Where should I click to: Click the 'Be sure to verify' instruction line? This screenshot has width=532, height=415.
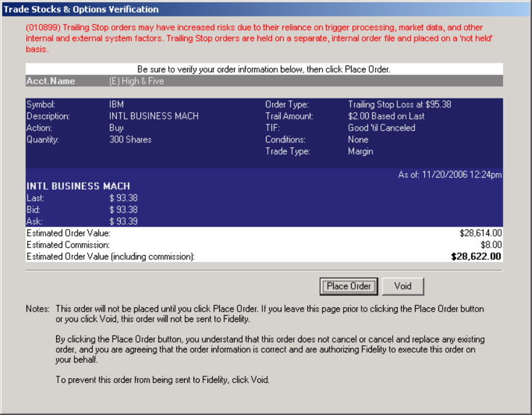pos(264,69)
